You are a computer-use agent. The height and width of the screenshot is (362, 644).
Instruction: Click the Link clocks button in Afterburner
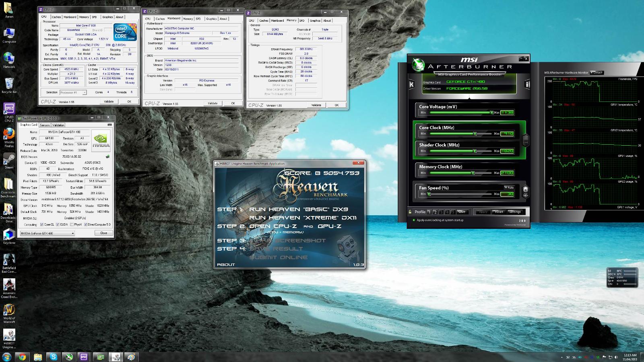[x=525, y=141]
